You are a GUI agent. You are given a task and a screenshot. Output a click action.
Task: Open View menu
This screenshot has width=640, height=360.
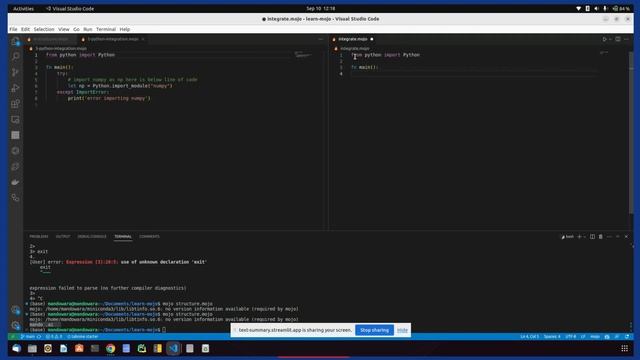tap(64, 29)
